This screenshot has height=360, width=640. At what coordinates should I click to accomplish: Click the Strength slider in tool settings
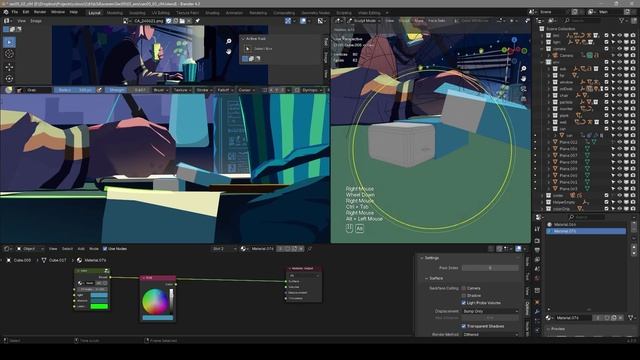(x=127, y=90)
